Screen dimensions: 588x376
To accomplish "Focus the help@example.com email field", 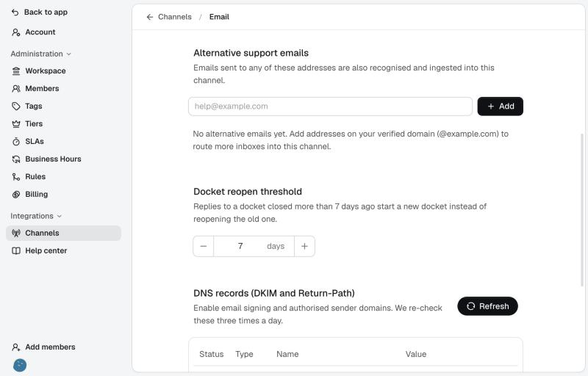I will click(330, 106).
